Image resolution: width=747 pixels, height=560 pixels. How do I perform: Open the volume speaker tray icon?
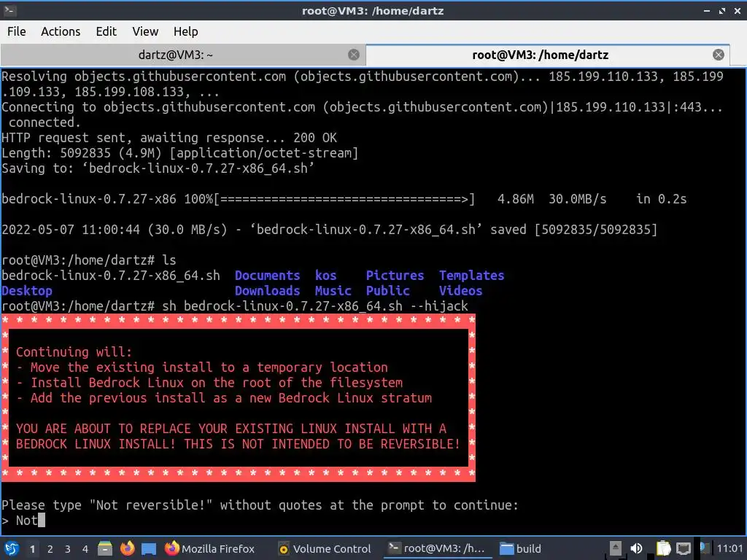[x=636, y=548]
